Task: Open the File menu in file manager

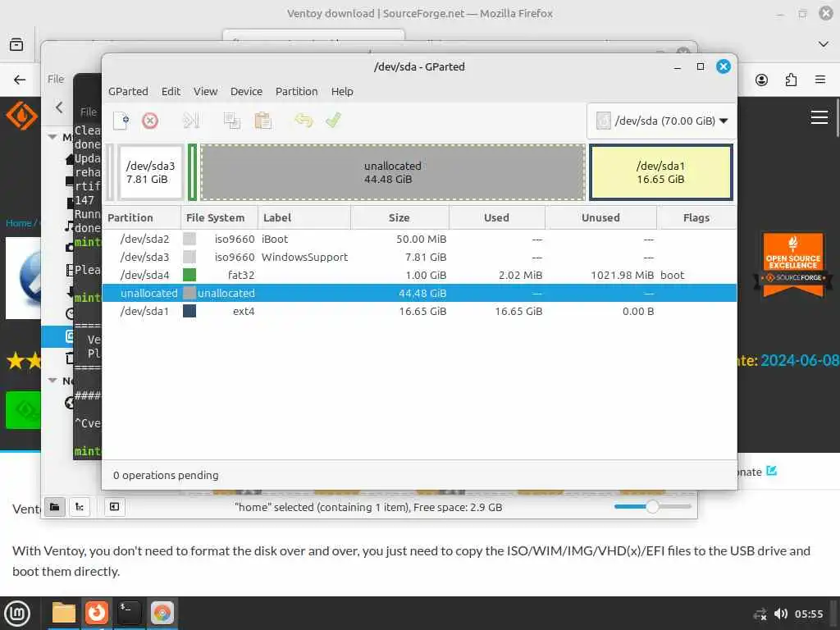Action: (x=56, y=80)
